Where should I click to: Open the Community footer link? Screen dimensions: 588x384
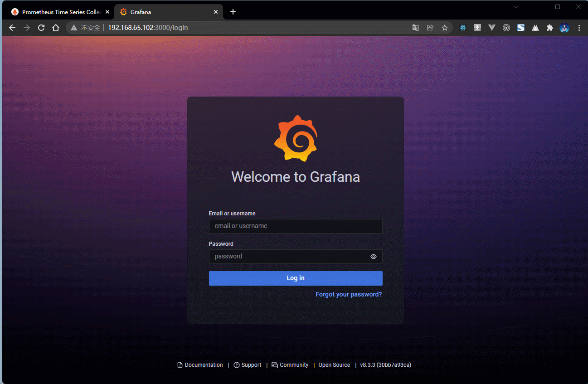coord(290,365)
